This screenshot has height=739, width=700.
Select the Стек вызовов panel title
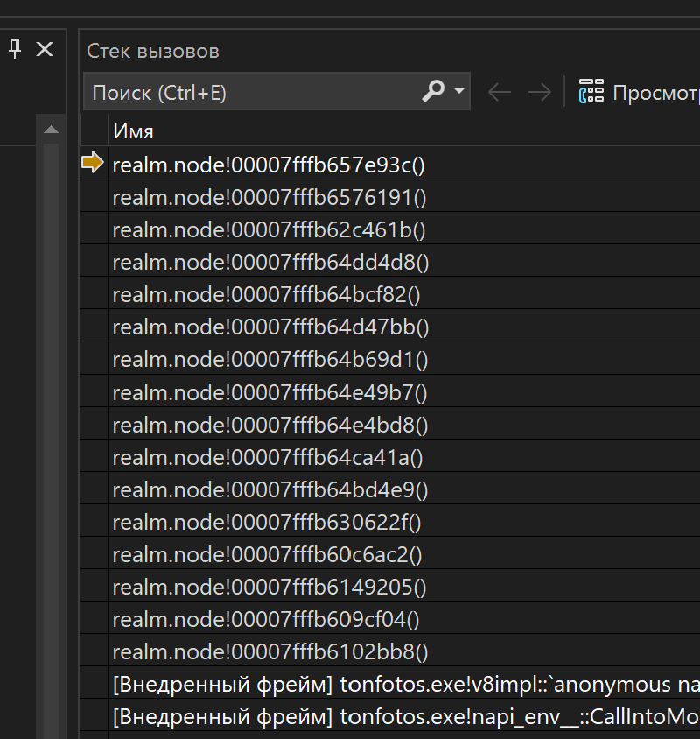click(153, 51)
